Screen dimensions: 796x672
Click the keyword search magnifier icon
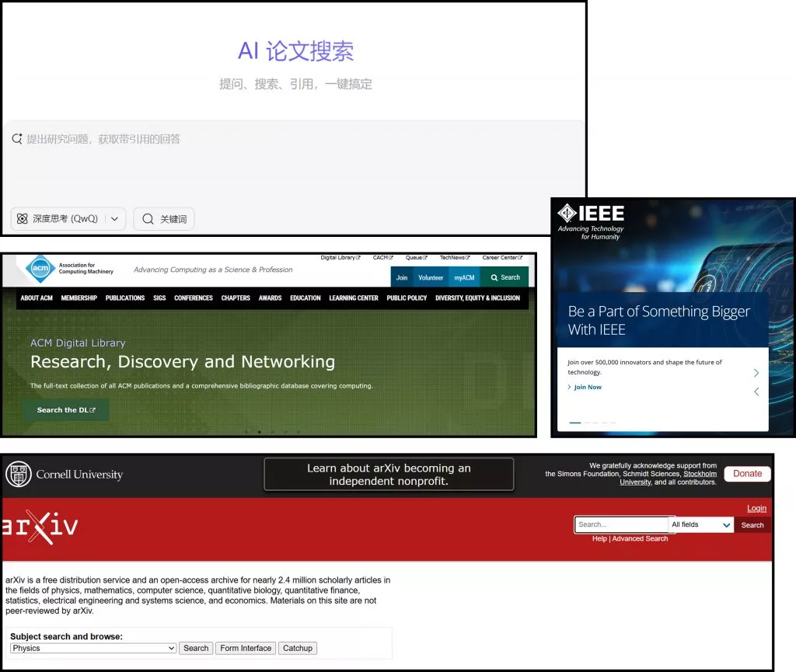point(147,218)
